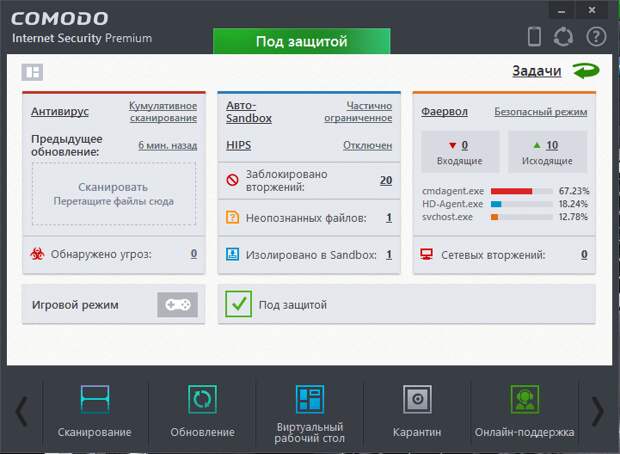Click the refresh arrows icon in header
Viewport: 620px width, 454px height.
pos(563,37)
